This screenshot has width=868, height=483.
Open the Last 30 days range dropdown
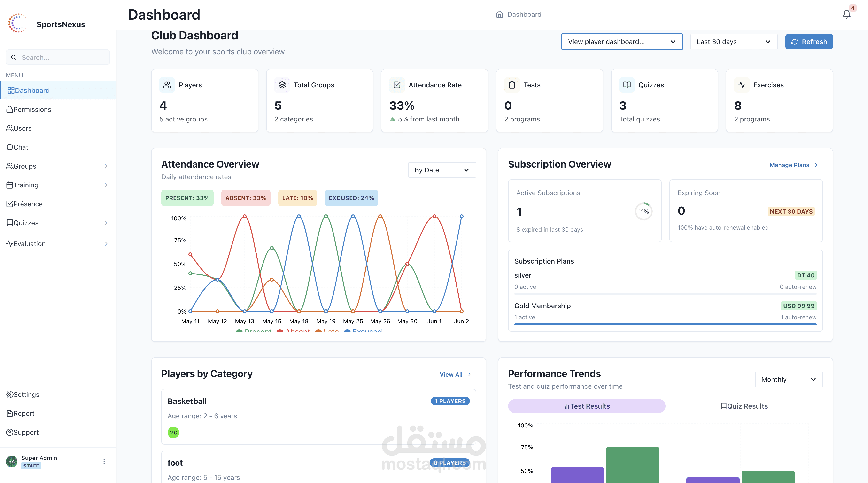point(734,42)
